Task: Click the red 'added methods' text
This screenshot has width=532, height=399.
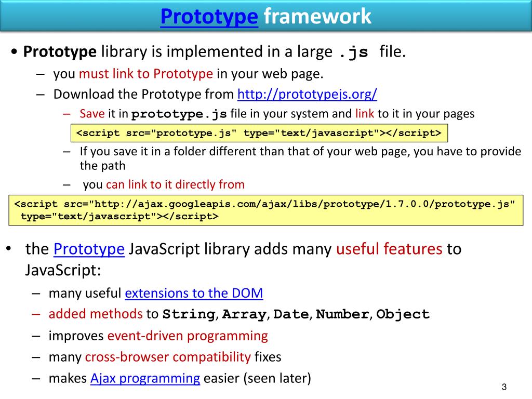Action: (x=96, y=314)
